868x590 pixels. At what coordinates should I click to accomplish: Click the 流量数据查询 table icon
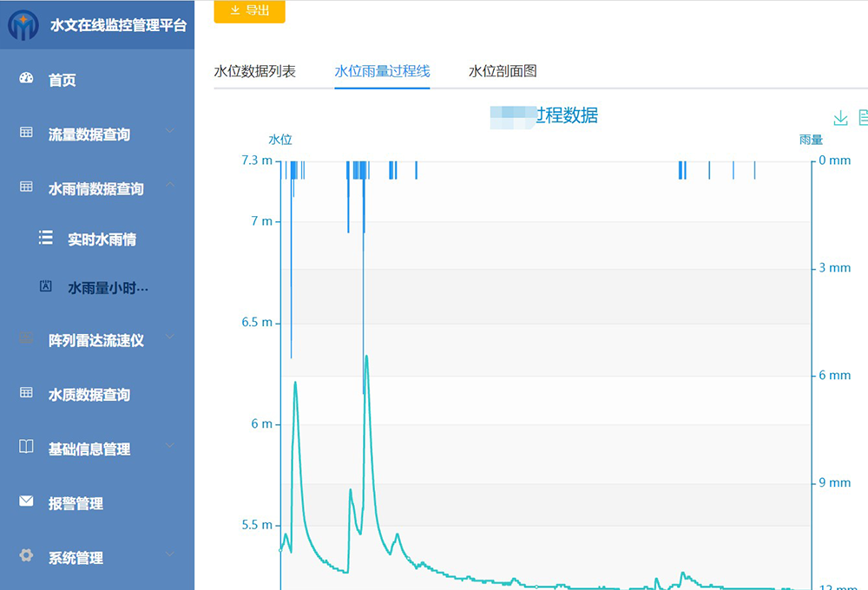[26, 133]
